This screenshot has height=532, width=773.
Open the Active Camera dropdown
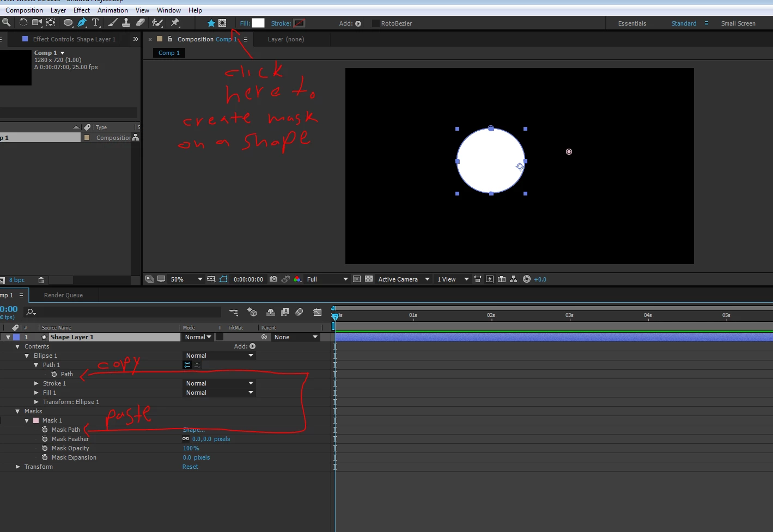click(404, 279)
